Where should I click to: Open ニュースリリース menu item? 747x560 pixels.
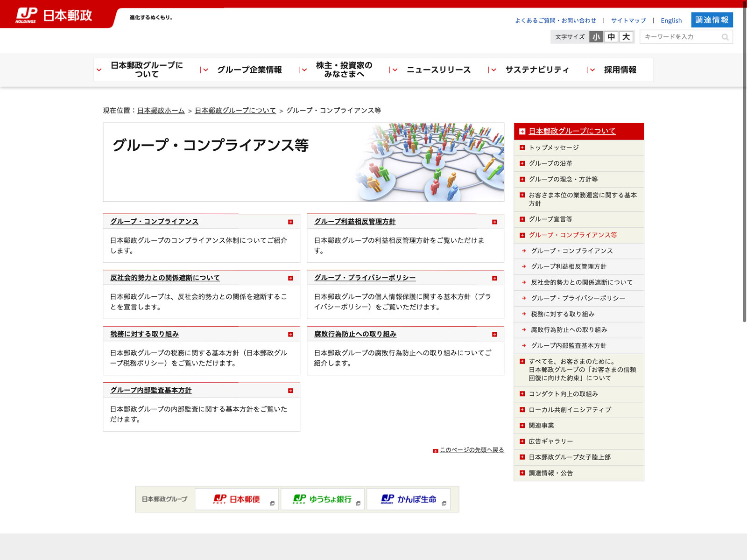438,70
